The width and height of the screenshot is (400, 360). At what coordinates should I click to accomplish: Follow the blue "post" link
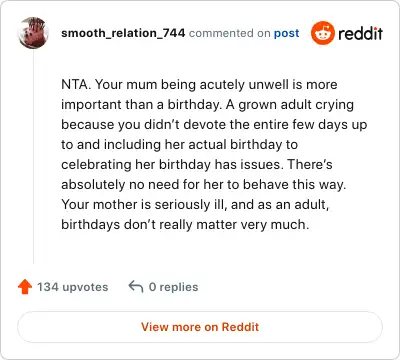pyautogui.click(x=286, y=33)
